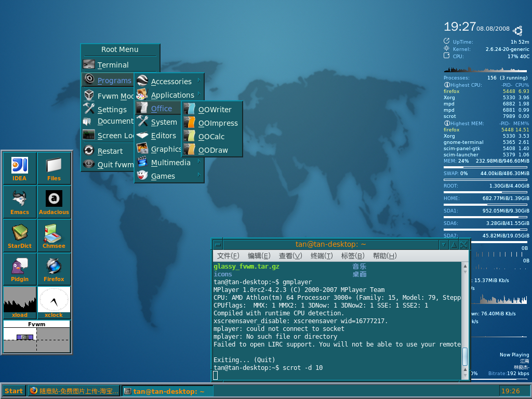Click the OOWriter document icon

(189, 109)
